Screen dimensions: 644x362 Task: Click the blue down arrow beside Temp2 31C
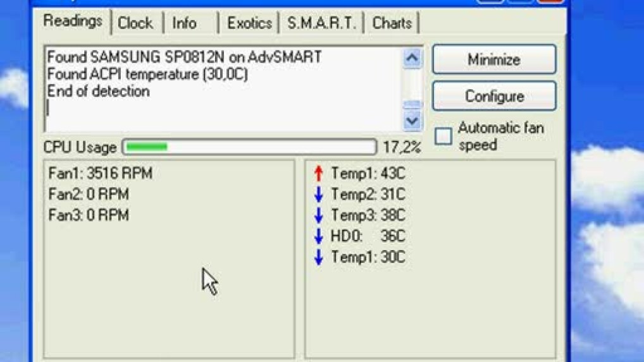(x=318, y=195)
